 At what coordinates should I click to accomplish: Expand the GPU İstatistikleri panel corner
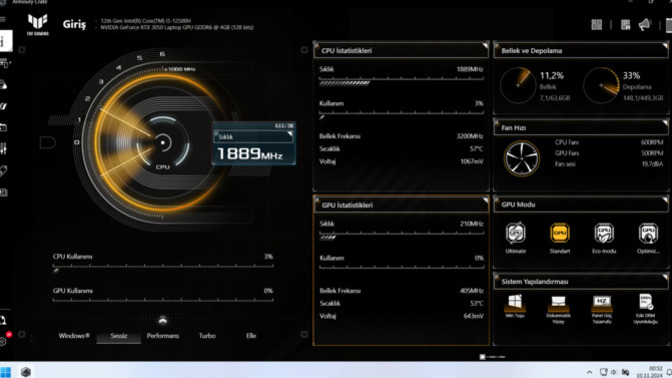coord(485,200)
